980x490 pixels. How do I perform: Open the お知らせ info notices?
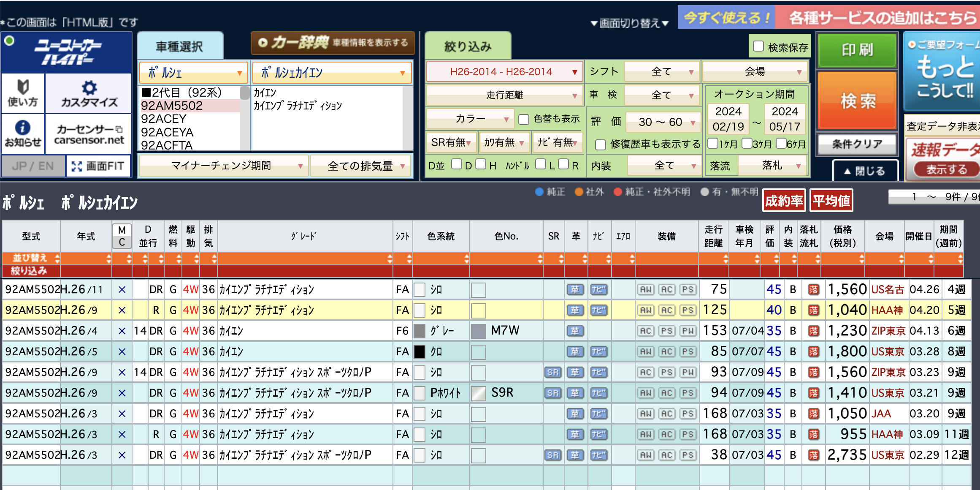[23, 133]
